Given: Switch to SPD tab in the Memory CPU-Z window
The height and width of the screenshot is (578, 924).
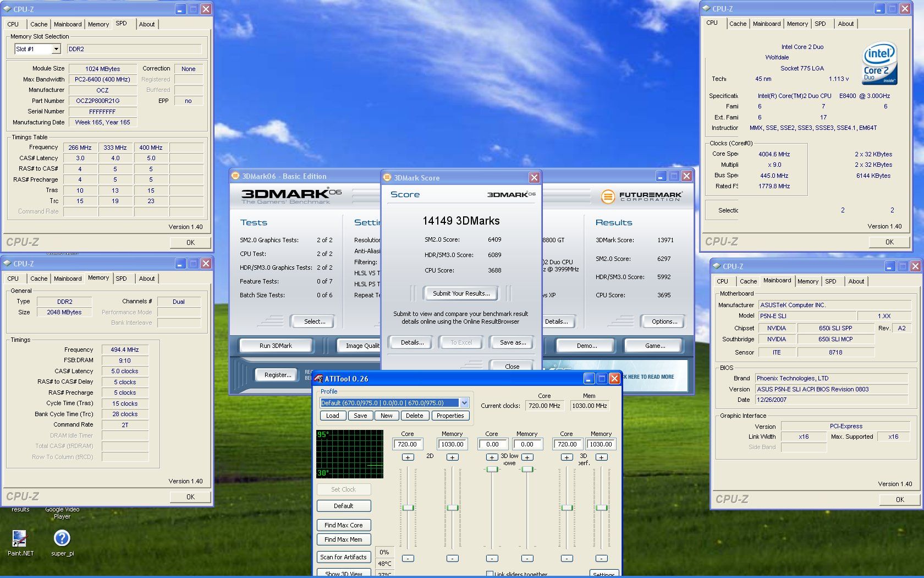Looking at the screenshot, I should coord(121,279).
